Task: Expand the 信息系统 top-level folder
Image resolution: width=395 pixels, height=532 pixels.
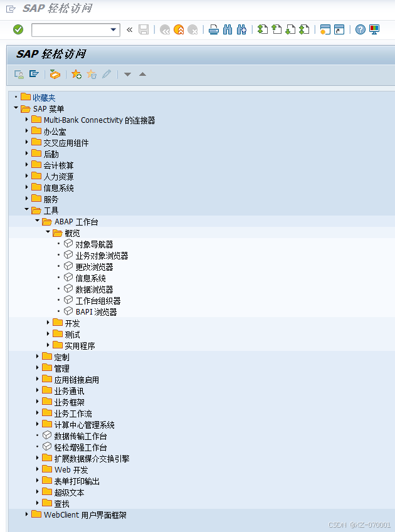Action: [x=27, y=187]
